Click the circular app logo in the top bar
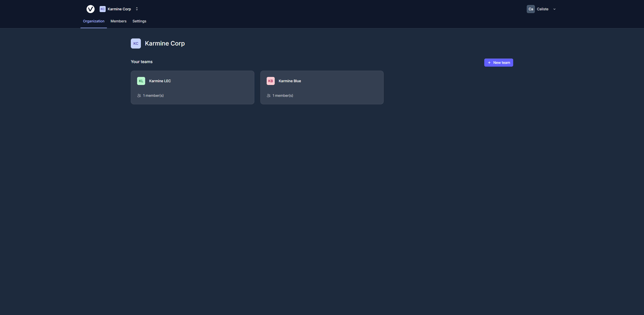The width and height of the screenshot is (644, 315). tap(91, 9)
